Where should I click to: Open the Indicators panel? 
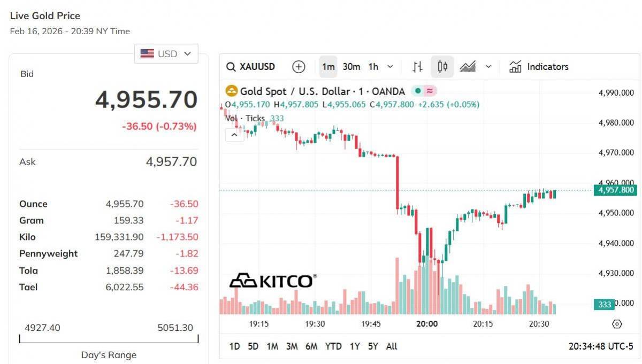(x=539, y=67)
